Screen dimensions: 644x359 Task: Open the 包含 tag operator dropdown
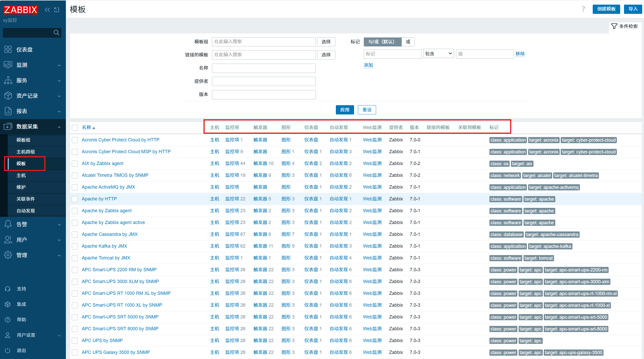[438, 54]
